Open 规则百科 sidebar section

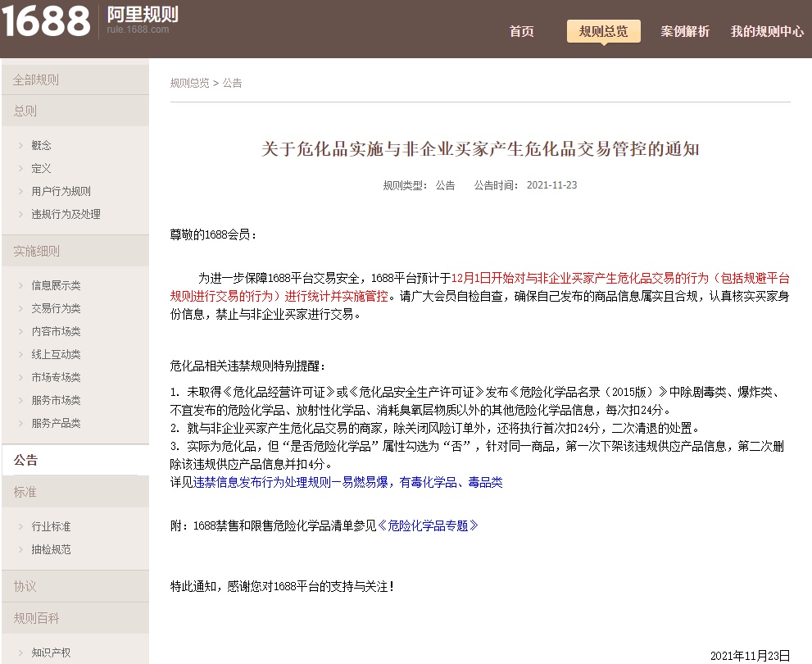[75, 618]
